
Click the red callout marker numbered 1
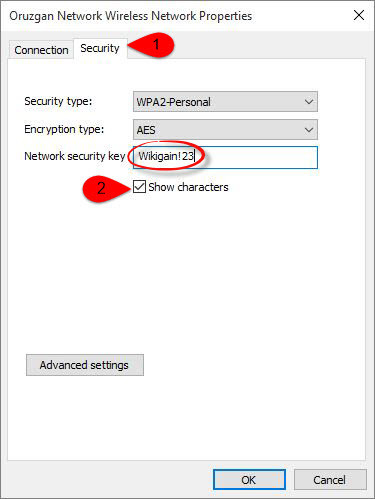(x=152, y=45)
